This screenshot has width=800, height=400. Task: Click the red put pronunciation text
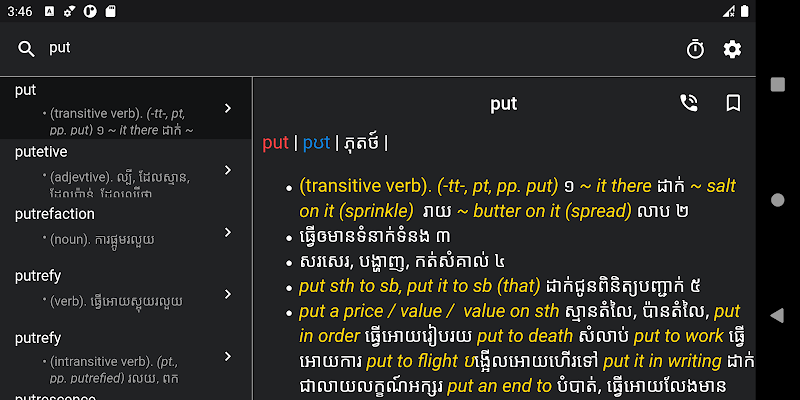276,143
